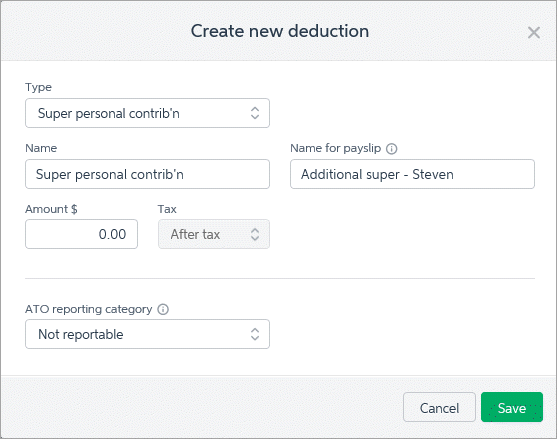Click info icon beside Name for payslip
557x439 pixels.
click(x=391, y=148)
